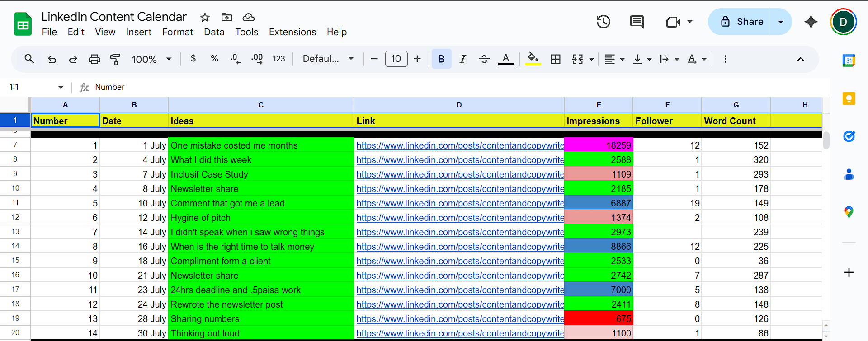Increase font size plus button
Screen dimensions: 868x341
point(417,59)
